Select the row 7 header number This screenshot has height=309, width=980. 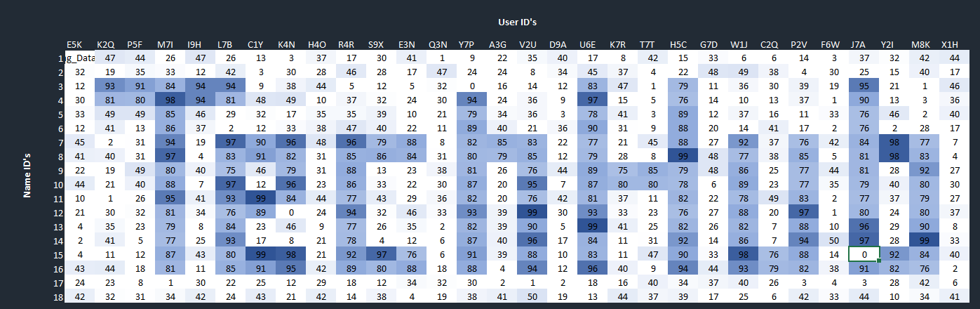(61, 143)
